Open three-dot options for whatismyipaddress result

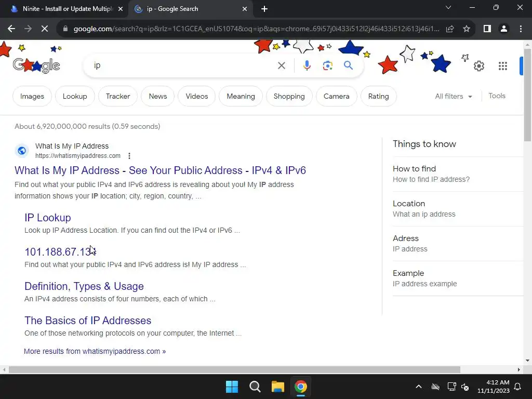(x=129, y=156)
